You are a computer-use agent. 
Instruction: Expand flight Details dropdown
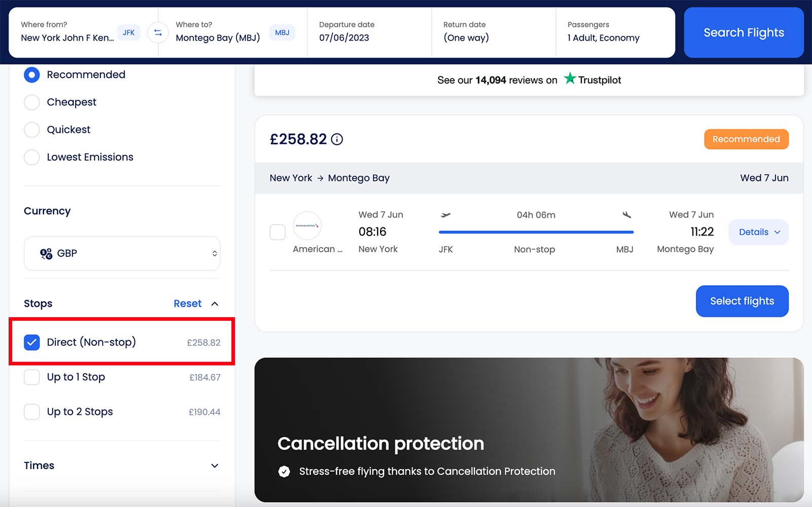pyautogui.click(x=758, y=232)
